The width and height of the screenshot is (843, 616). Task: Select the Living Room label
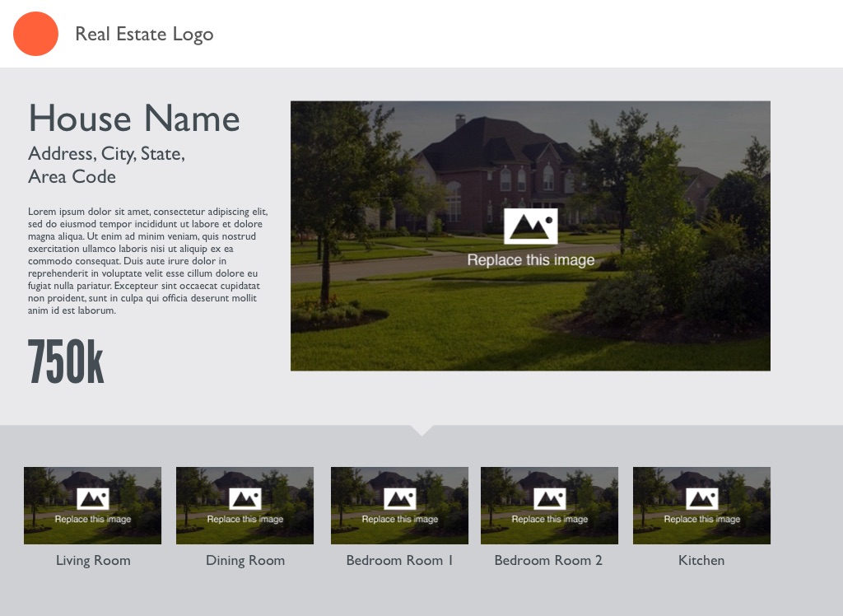(x=93, y=561)
